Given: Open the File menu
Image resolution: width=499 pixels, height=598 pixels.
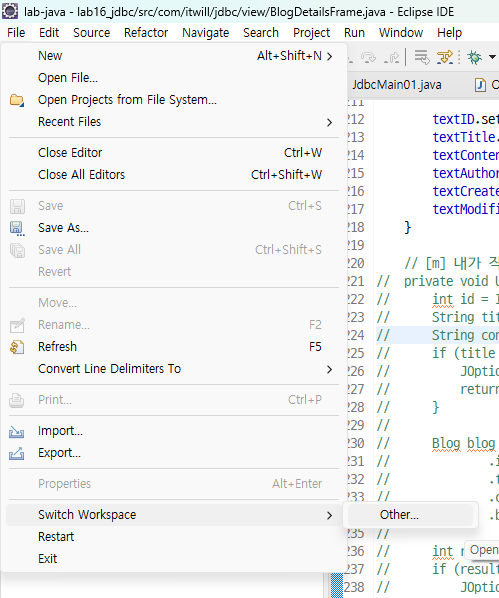Looking at the screenshot, I should [16, 33].
